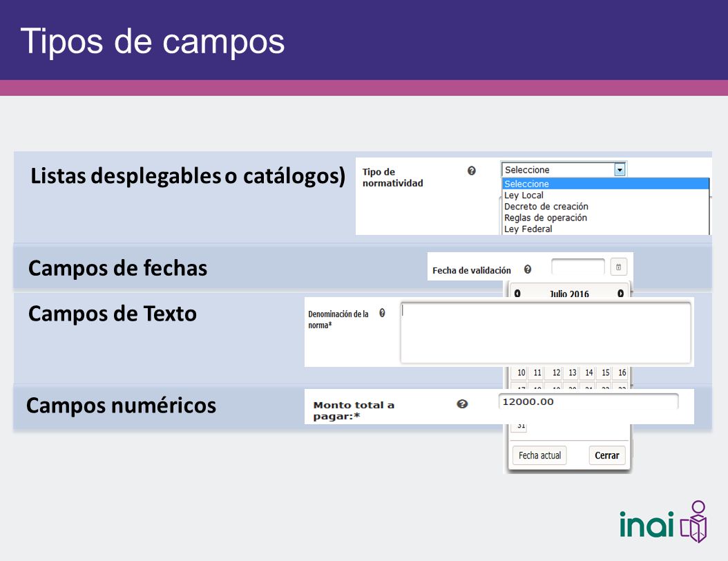Go to previous month in calendar
728x561 pixels.
pyautogui.click(x=517, y=294)
